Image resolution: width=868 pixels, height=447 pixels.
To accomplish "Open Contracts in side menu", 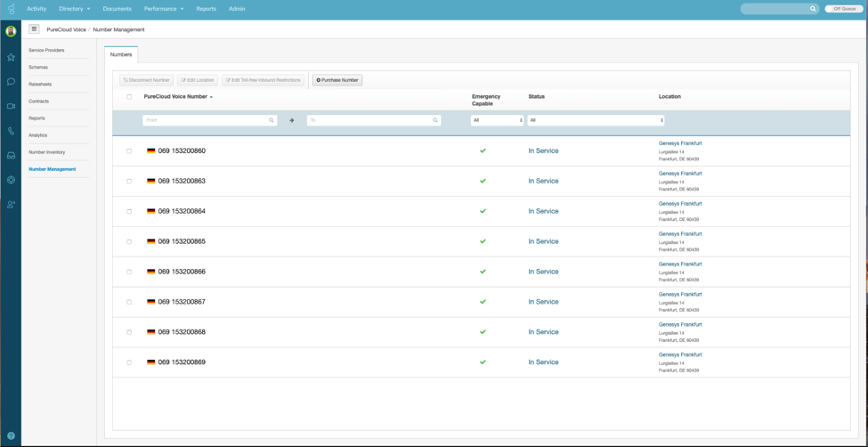I will coord(39,102).
